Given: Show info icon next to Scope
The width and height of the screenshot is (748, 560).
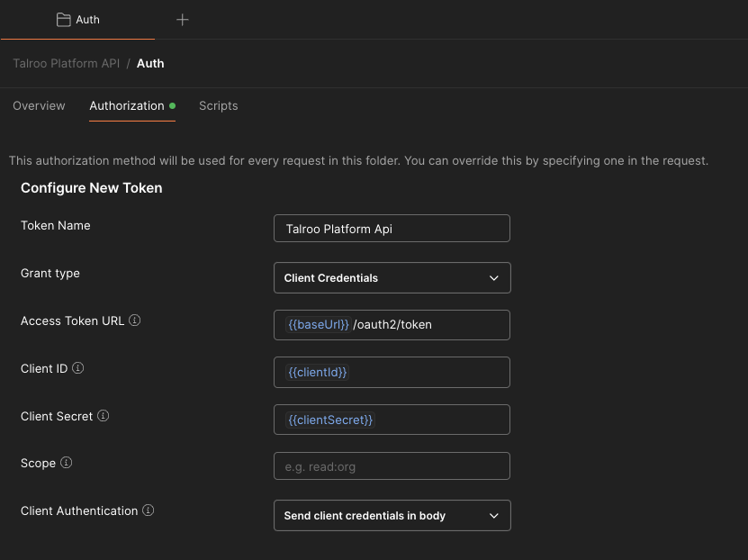Looking at the screenshot, I should 67,462.
